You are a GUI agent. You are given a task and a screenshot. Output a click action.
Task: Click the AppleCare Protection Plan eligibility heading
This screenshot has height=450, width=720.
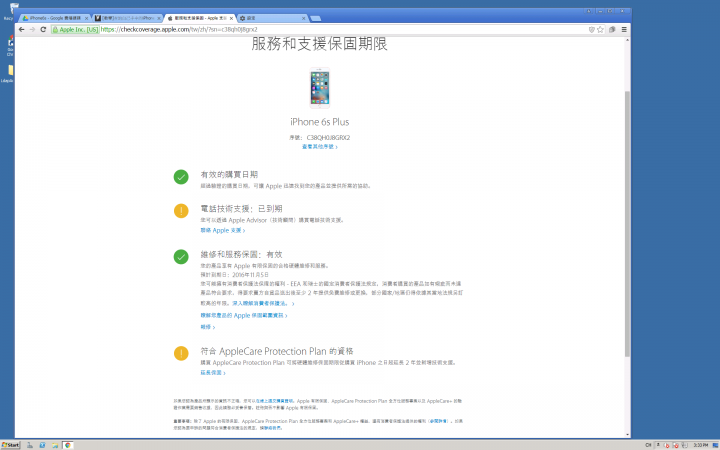pyautogui.click(x=277, y=351)
